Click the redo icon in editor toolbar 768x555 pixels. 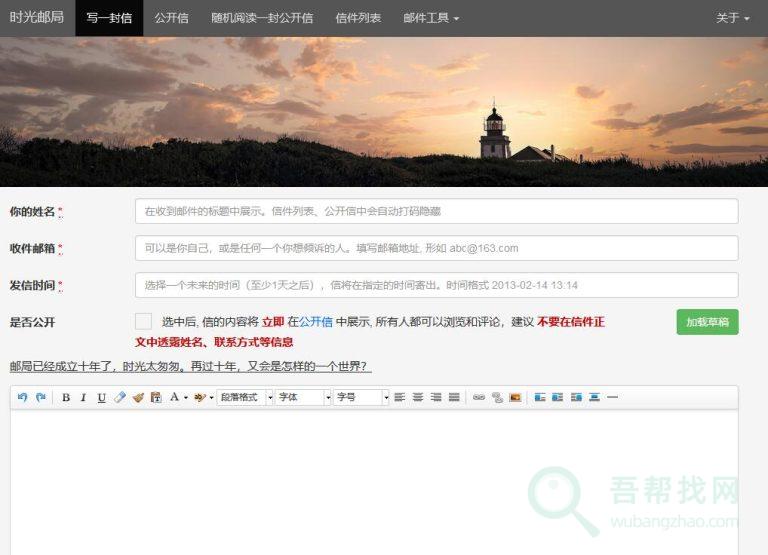coord(41,397)
